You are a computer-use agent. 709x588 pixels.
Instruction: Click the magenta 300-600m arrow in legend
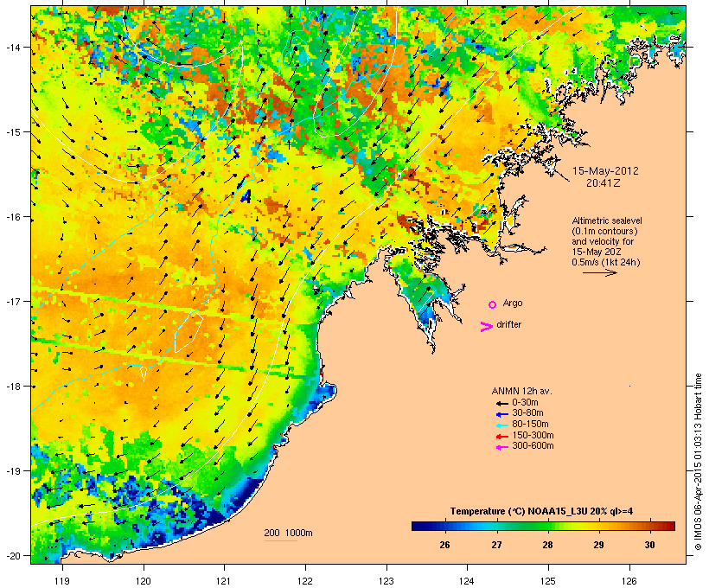501,447
